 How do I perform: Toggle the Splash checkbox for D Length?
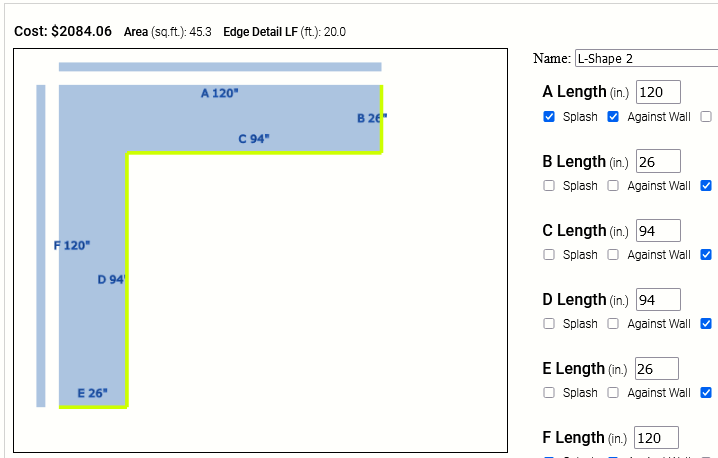549,324
